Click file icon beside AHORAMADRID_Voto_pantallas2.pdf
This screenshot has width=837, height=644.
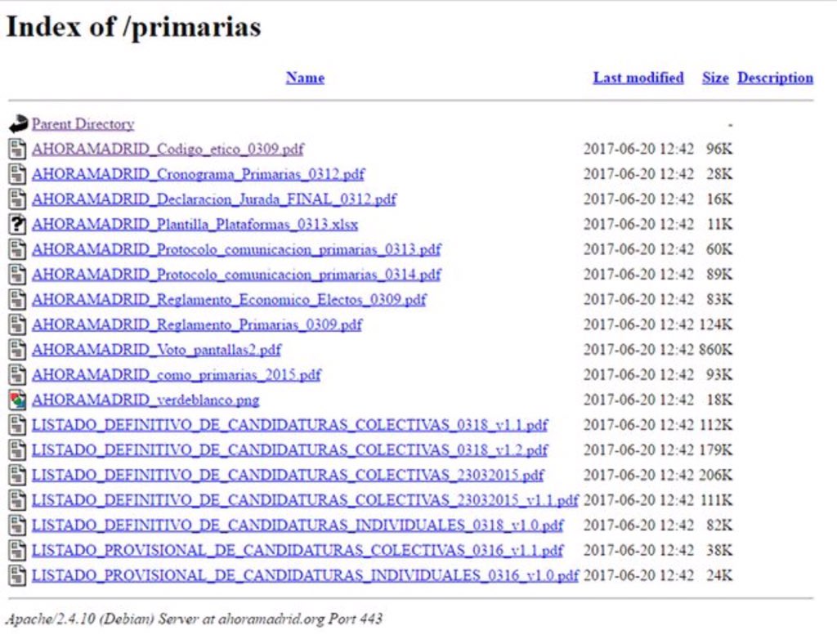coord(17,350)
